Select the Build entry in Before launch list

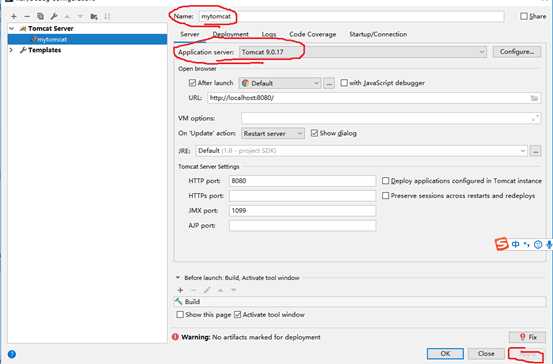tap(360, 302)
